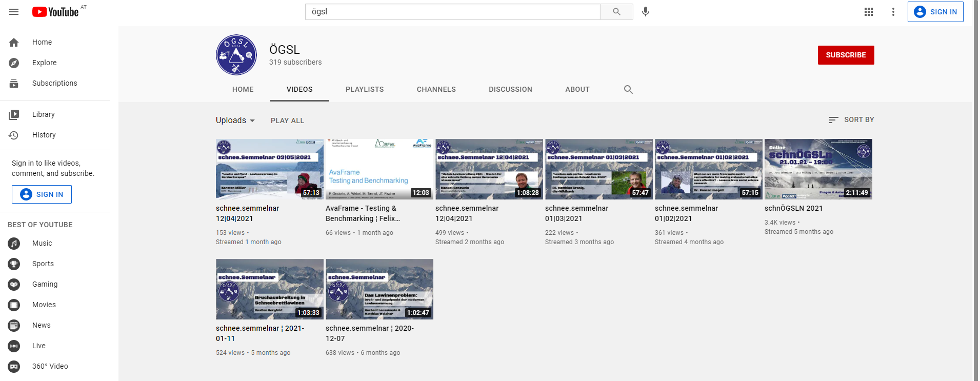980x381 pixels.
Task: Click the Sort By icon
Action: pyautogui.click(x=833, y=119)
